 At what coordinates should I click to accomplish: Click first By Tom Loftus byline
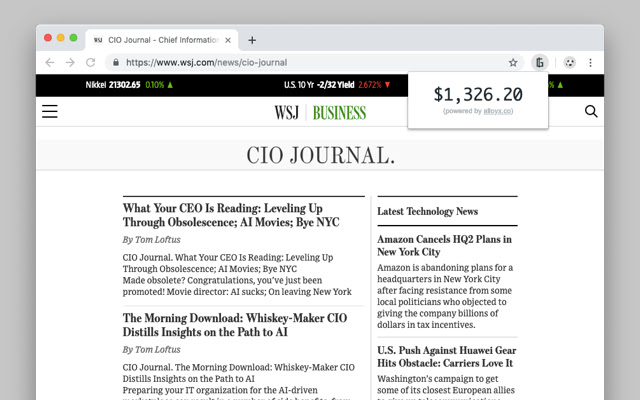[x=151, y=240]
